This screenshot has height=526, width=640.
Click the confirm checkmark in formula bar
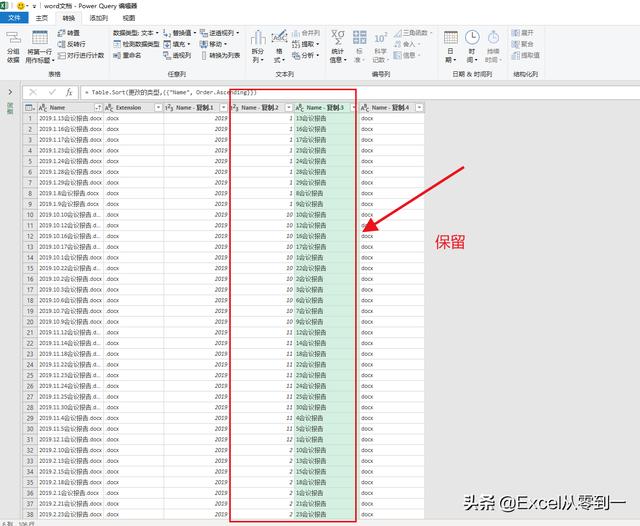pos(52,92)
